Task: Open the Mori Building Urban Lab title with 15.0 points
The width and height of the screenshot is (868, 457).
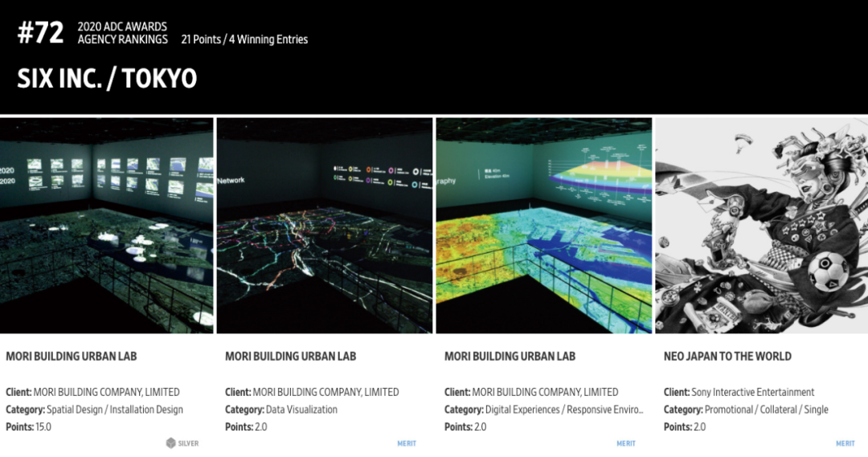Action: tap(72, 357)
